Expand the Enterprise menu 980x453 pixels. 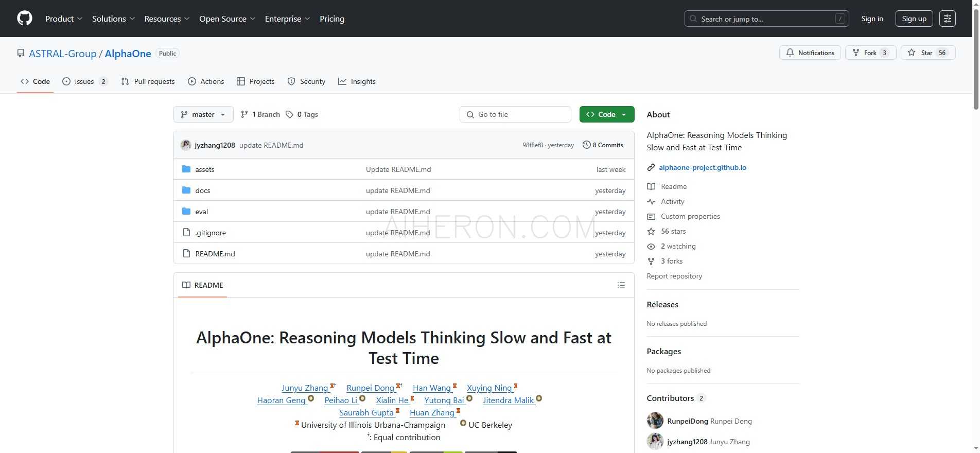(x=288, y=19)
